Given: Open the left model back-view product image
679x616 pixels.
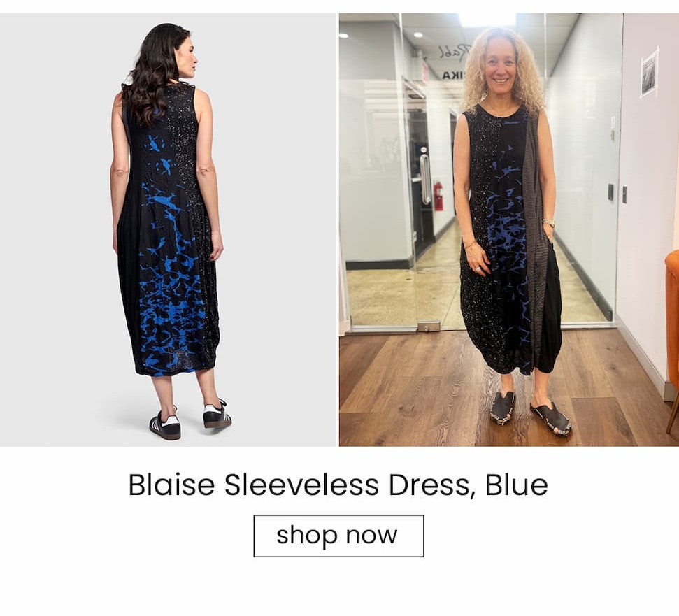Looking at the screenshot, I should coord(168,230).
